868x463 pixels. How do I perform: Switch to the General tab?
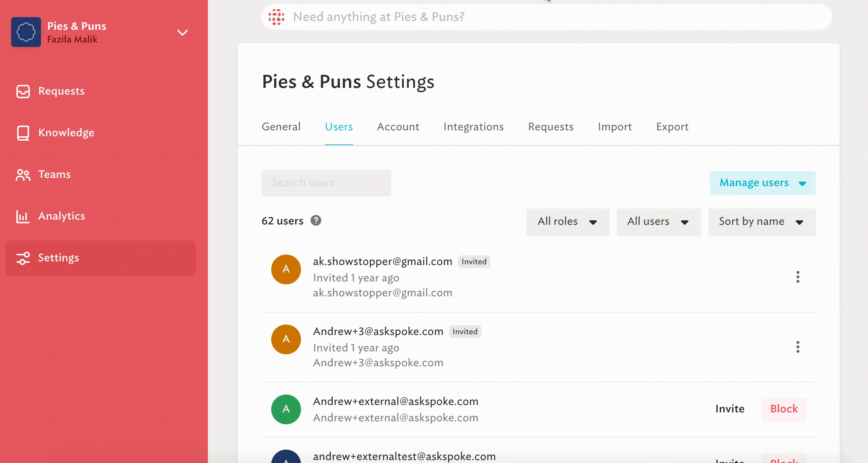[281, 127]
